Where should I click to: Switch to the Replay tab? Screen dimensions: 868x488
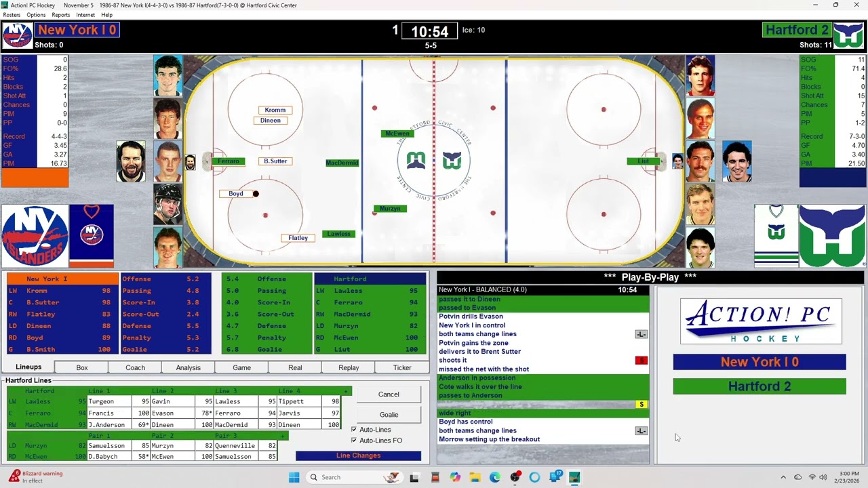349,367
